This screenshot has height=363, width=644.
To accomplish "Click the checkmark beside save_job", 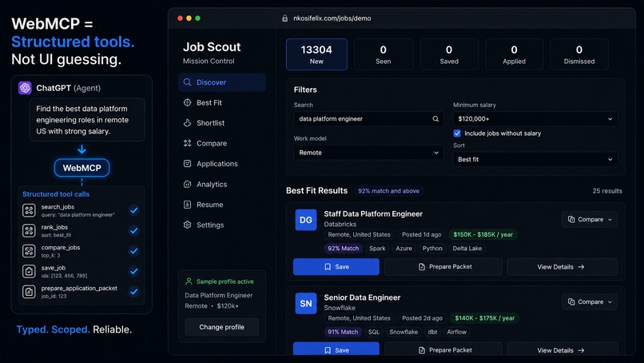I will [x=134, y=271].
